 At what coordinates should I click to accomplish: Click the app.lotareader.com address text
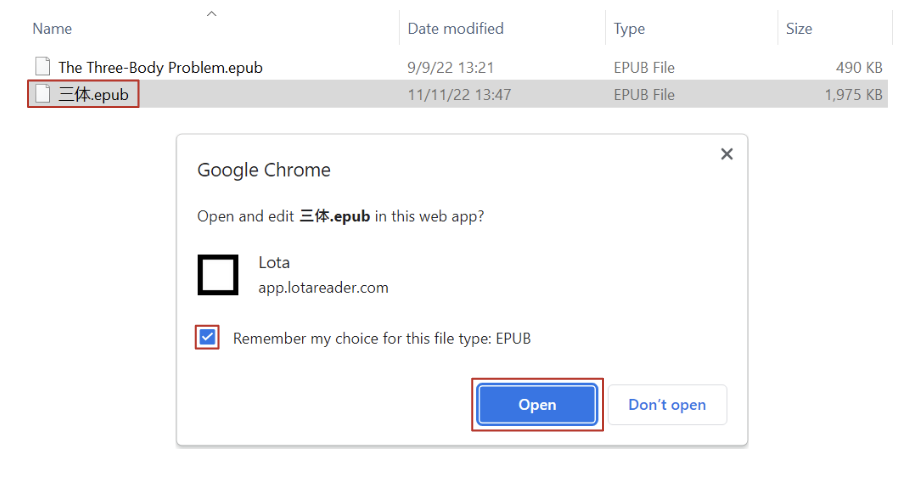click(323, 288)
